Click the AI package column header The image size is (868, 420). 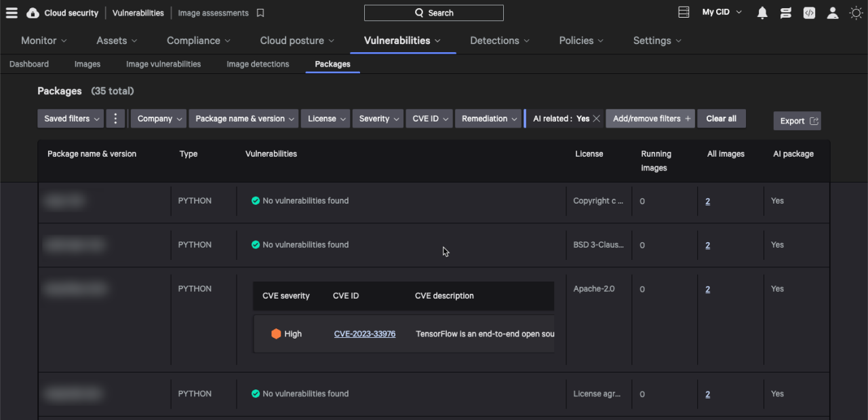(x=793, y=154)
